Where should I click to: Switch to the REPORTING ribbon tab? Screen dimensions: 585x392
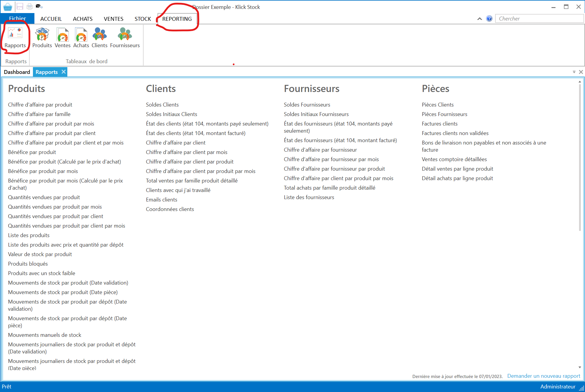click(x=177, y=18)
